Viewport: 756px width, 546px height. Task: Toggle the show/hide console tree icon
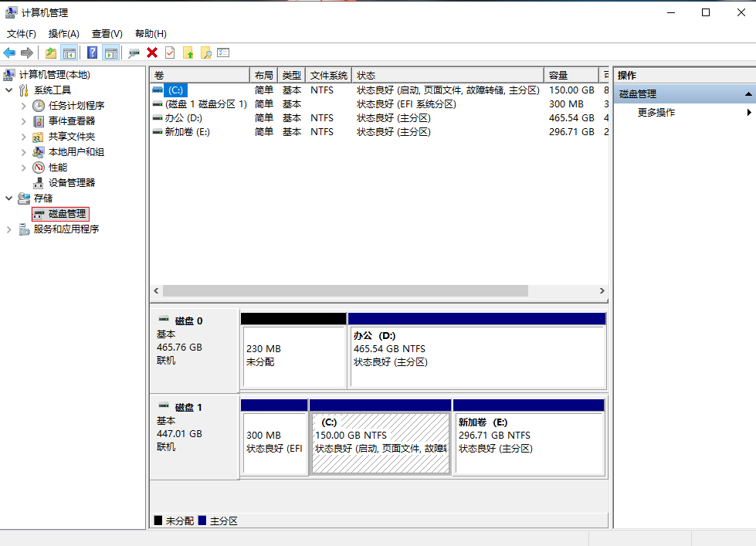[69, 53]
